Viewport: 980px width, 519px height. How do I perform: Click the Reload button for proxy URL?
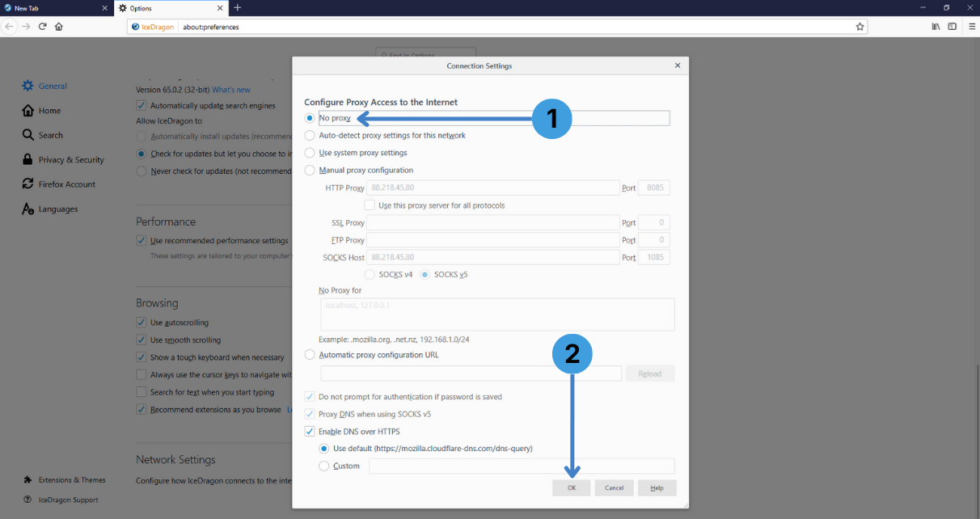650,373
